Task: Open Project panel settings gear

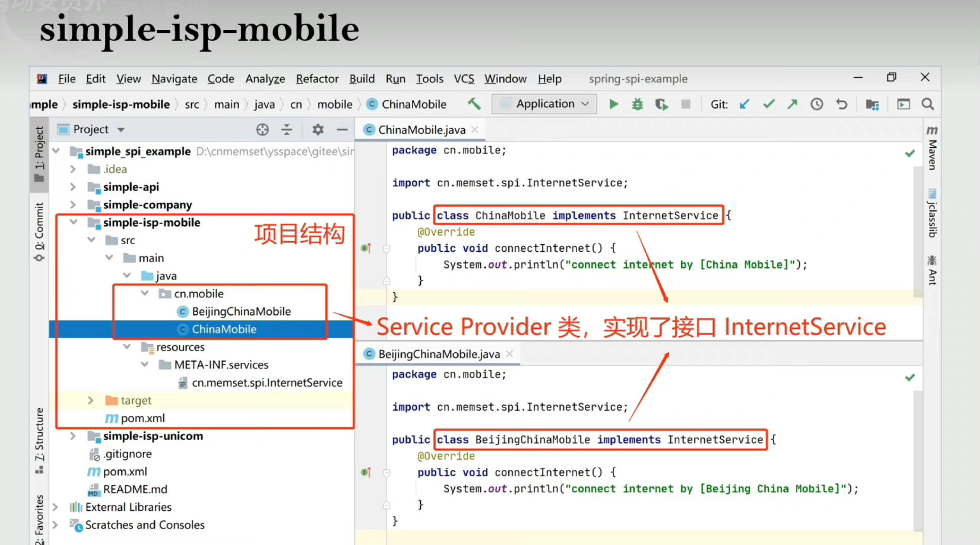Action: pyautogui.click(x=317, y=130)
